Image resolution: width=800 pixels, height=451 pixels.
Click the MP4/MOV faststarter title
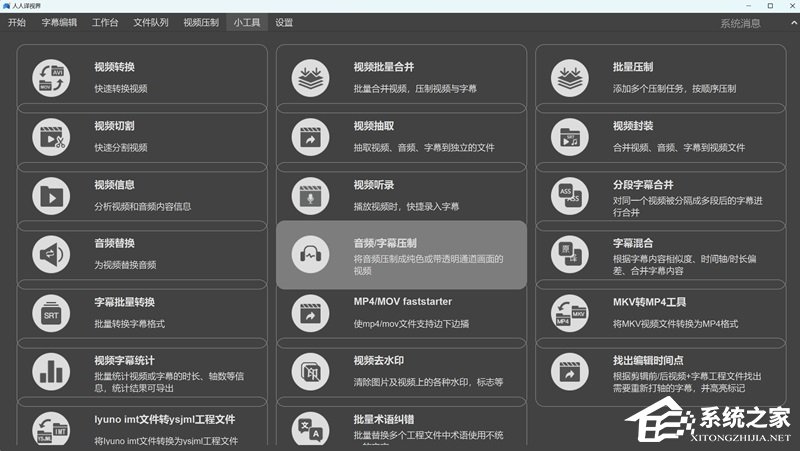[x=403, y=302]
